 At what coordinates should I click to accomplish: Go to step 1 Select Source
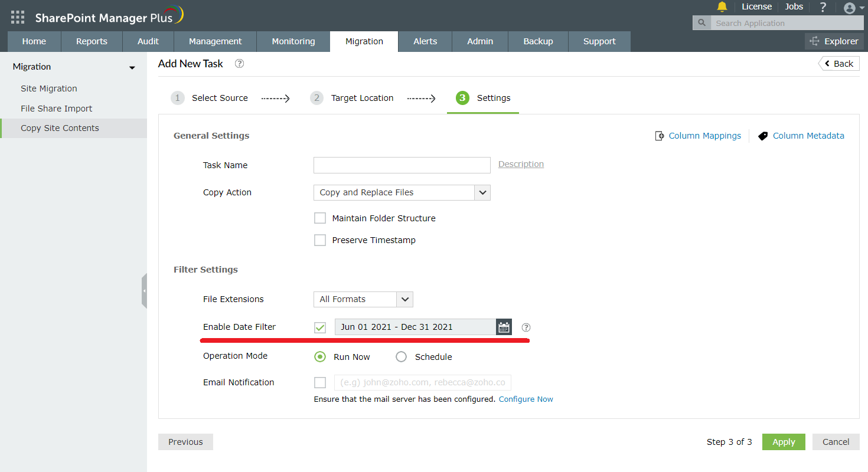[x=210, y=98]
